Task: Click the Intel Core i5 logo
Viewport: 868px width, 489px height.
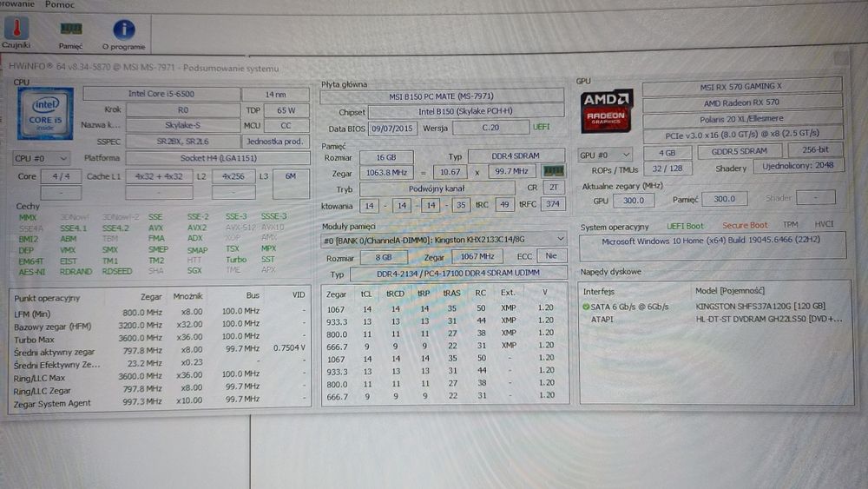Action: tap(45, 113)
